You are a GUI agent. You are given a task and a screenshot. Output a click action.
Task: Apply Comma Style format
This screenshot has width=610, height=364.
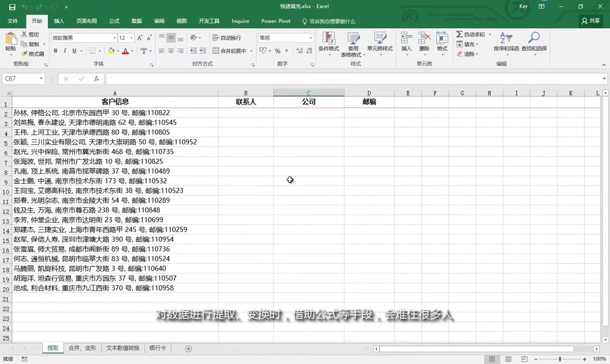(287, 51)
